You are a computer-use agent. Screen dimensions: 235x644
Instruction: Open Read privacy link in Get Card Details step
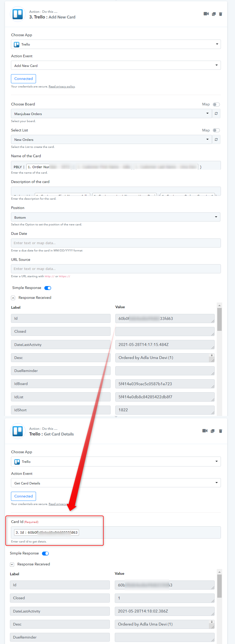(58, 504)
